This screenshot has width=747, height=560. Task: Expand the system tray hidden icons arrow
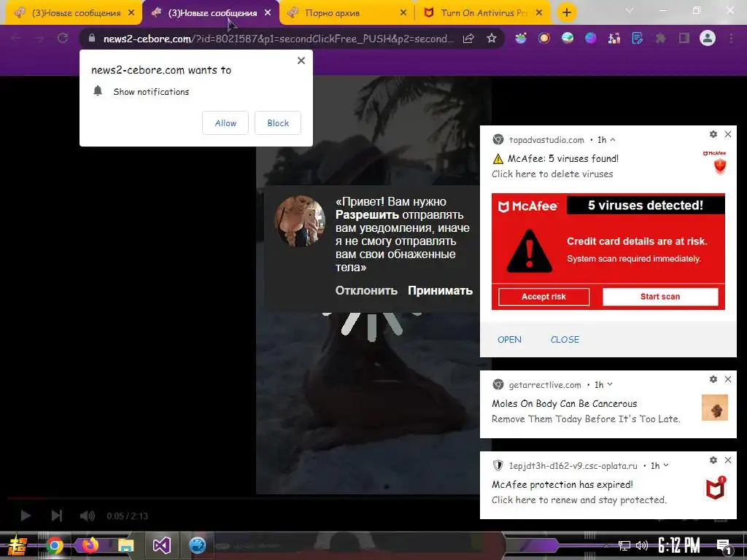pyautogui.click(x=606, y=545)
